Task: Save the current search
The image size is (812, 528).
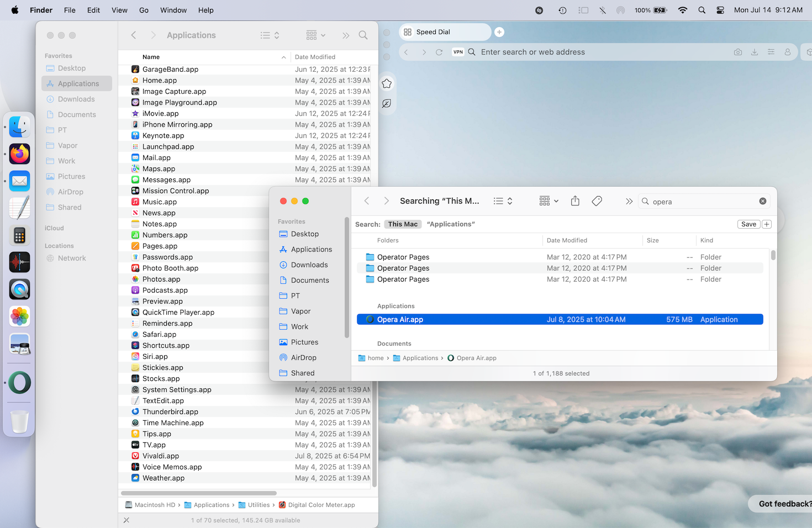Action: [748, 224]
